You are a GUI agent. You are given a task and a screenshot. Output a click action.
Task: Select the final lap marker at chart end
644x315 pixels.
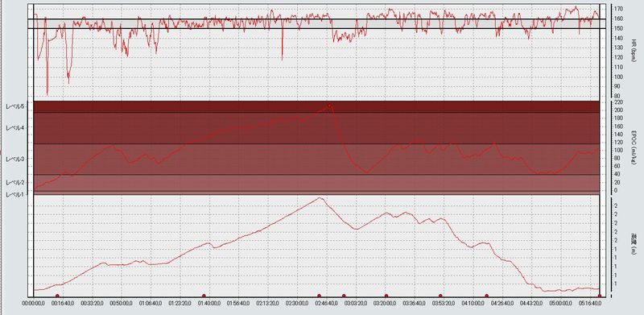coord(599,296)
